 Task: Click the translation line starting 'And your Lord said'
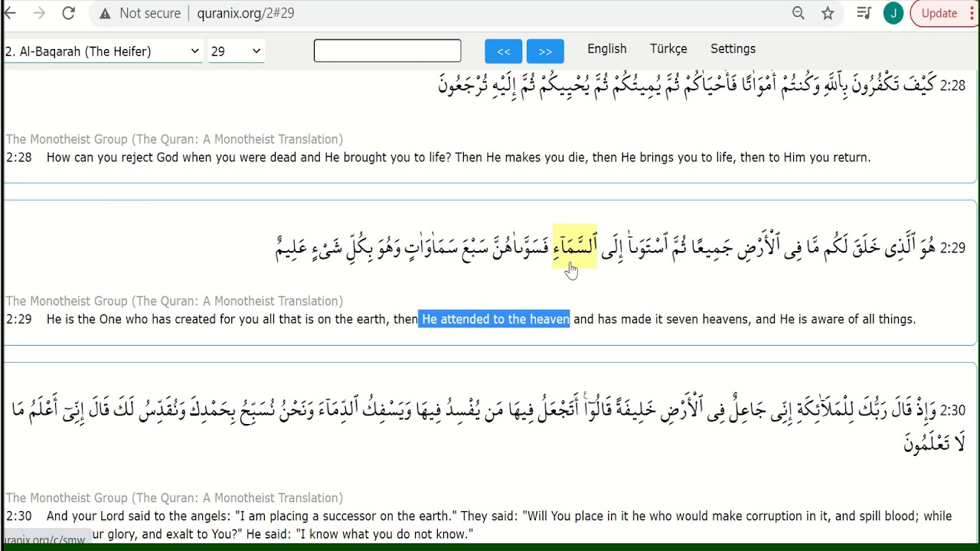pos(499,517)
